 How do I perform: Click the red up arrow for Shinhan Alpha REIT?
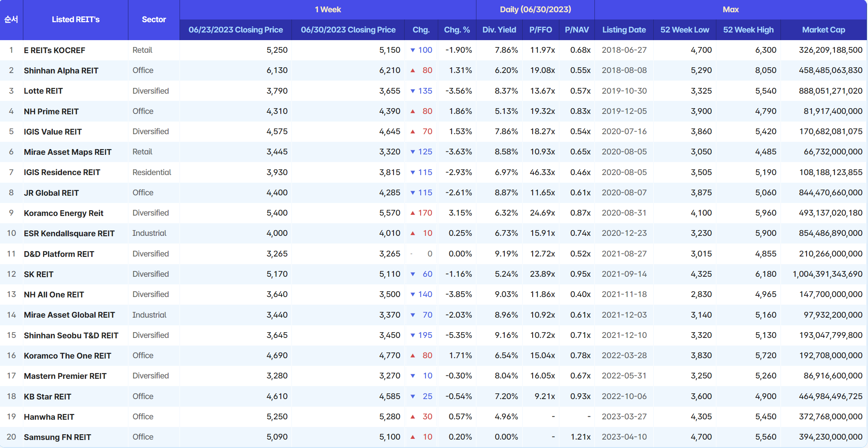click(413, 70)
